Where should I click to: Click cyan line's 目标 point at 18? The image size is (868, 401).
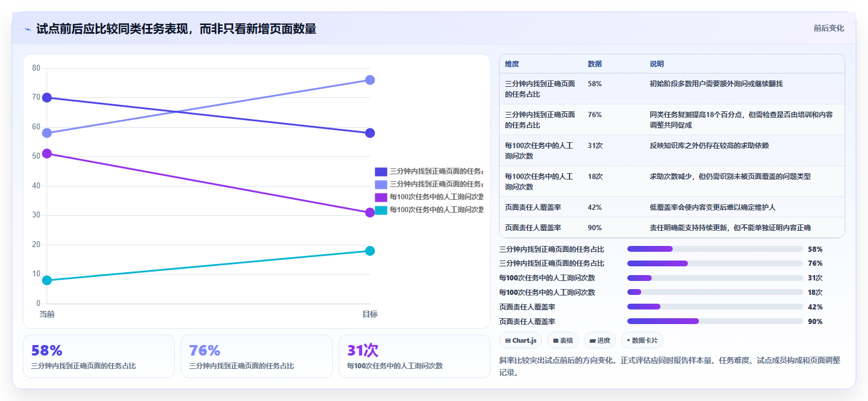point(370,251)
